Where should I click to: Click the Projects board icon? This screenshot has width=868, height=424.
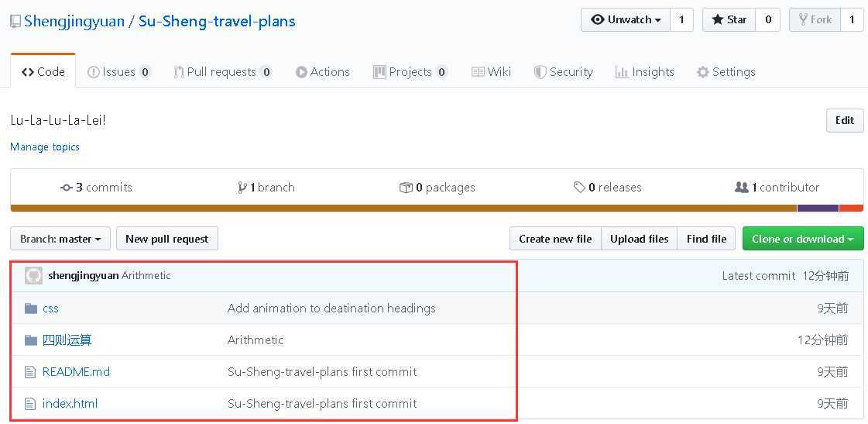[379, 72]
